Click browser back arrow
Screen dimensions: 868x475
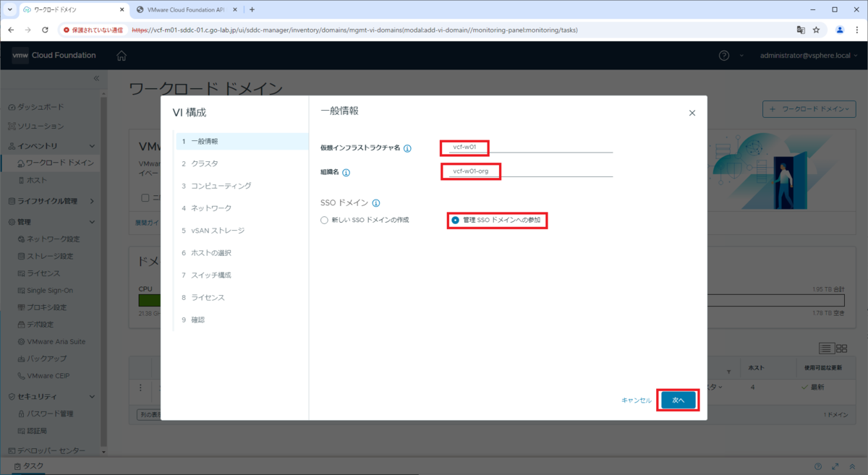click(x=10, y=30)
